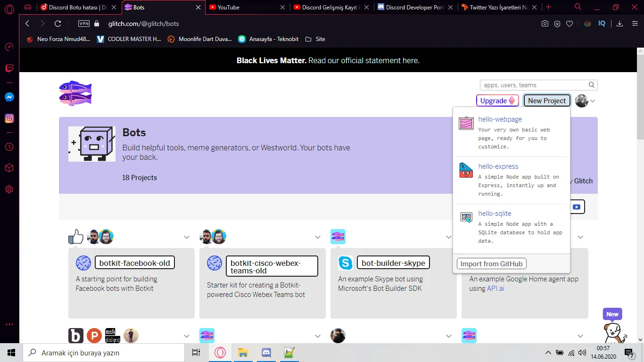
Task: Open the Anasayfa - Teknobit bookmark
Action: [x=268, y=39]
